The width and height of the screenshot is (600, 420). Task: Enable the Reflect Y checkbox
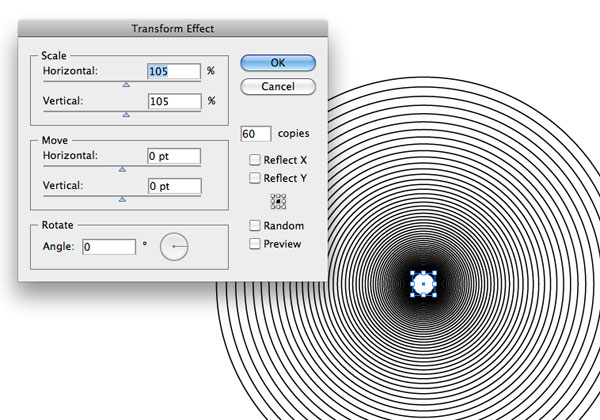point(254,178)
